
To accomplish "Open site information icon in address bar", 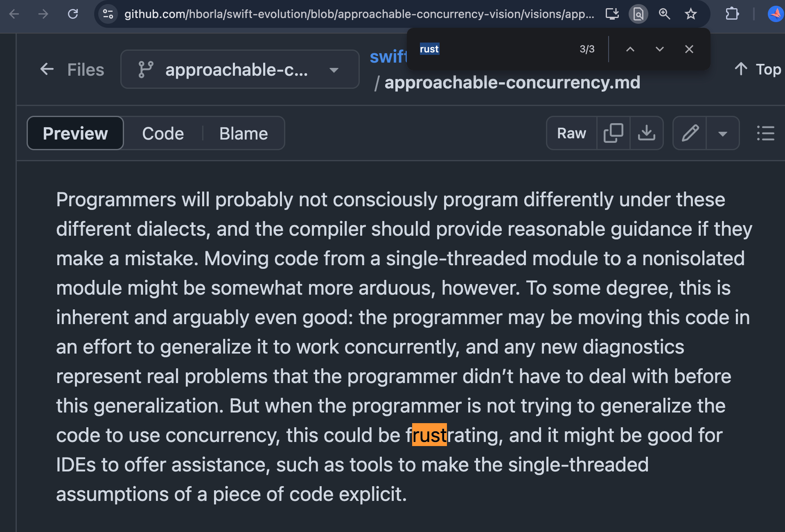I will [x=108, y=14].
